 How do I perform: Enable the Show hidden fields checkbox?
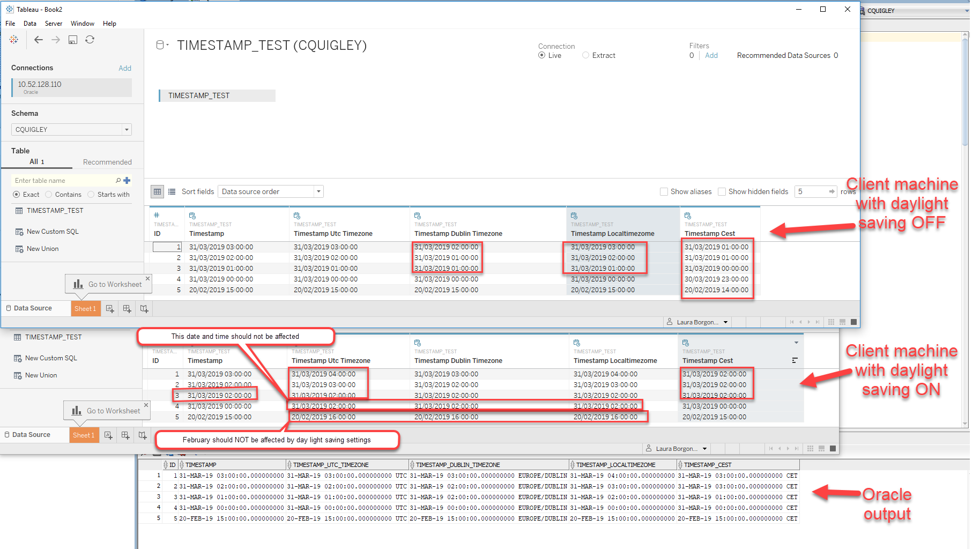coord(722,192)
